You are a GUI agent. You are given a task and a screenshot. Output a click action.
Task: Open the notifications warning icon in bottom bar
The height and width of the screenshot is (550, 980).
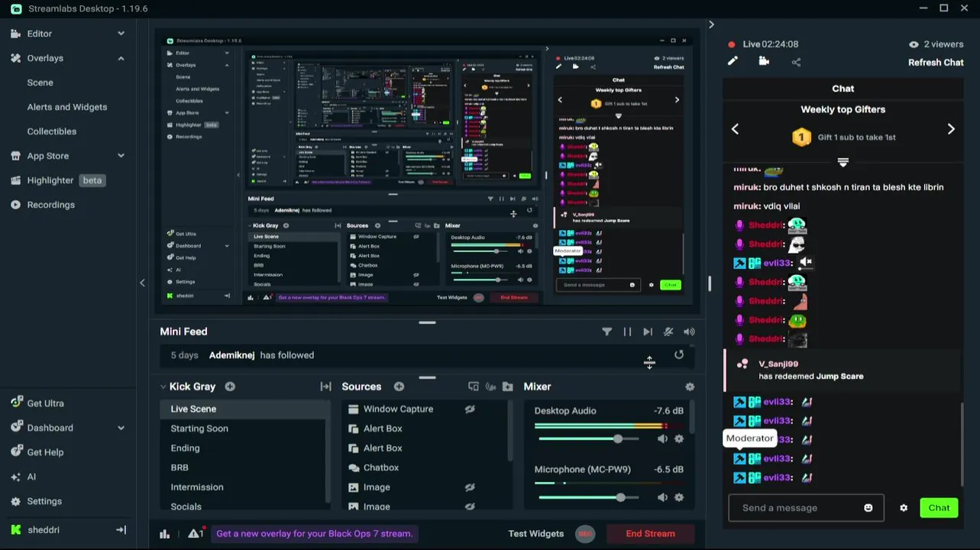(x=195, y=534)
